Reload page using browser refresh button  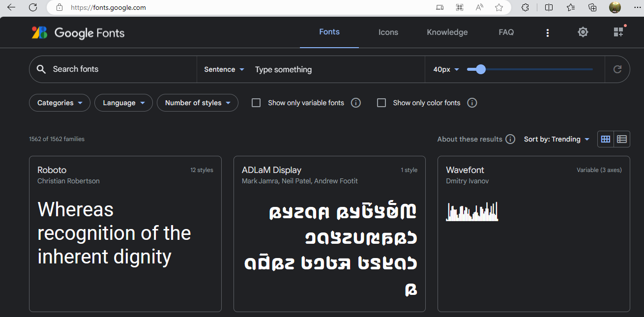33,7
